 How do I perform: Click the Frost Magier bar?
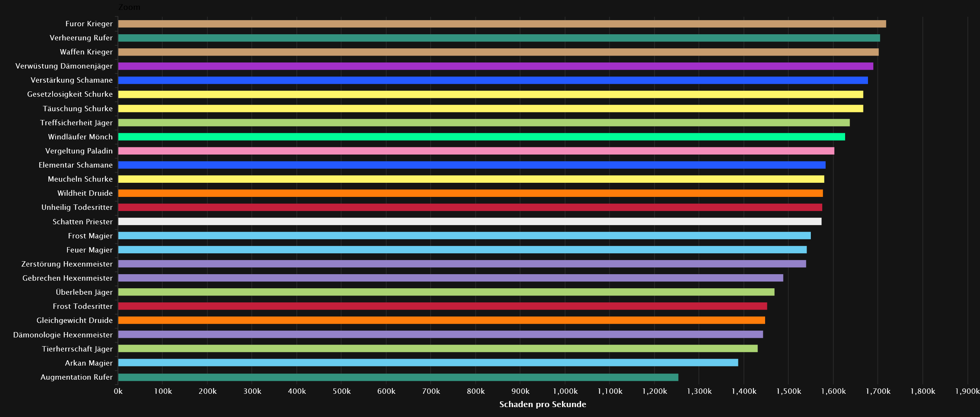pyautogui.click(x=464, y=236)
